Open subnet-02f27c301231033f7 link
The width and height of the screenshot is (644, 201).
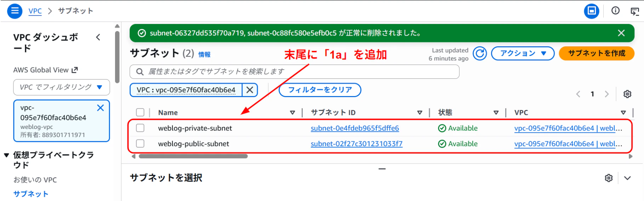pyautogui.click(x=357, y=144)
